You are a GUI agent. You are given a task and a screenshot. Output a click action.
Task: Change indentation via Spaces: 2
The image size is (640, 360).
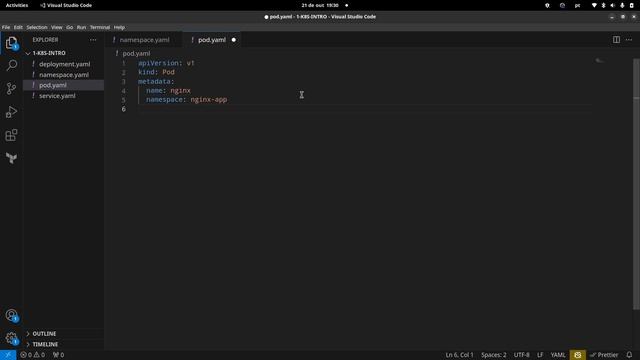[x=493, y=355]
